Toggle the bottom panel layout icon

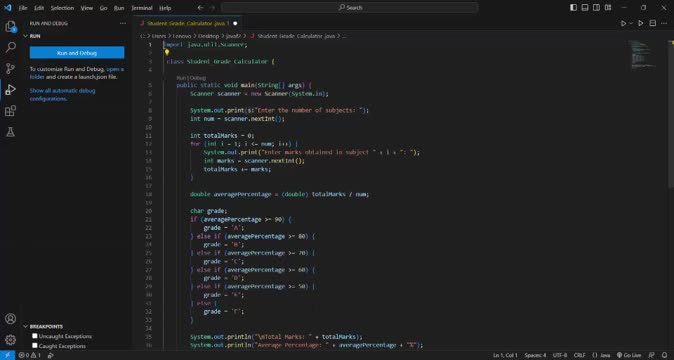tap(585, 8)
